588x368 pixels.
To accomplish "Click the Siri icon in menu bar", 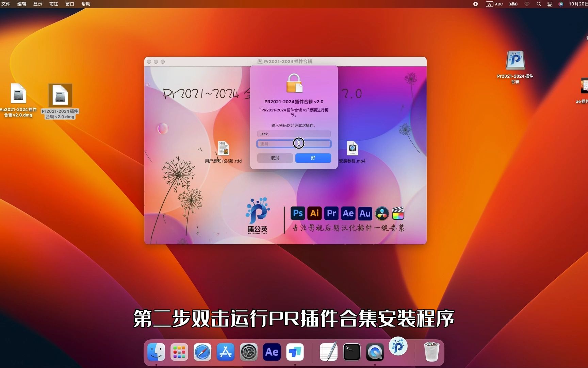I will pos(561,4).
